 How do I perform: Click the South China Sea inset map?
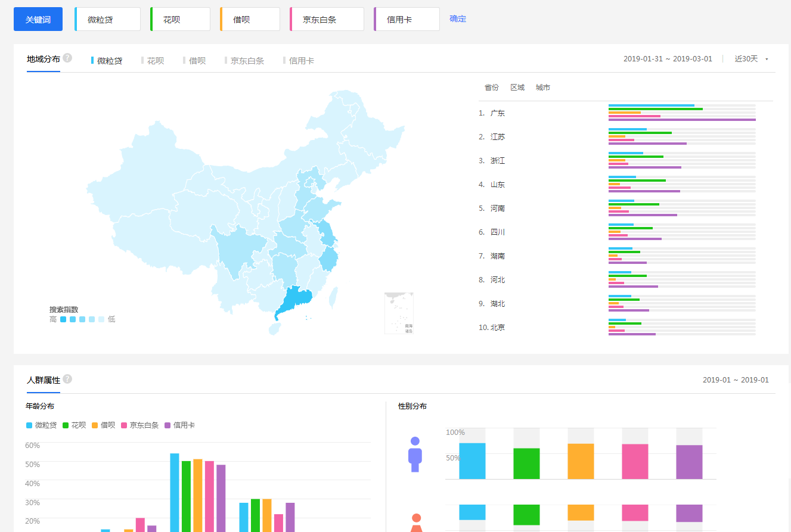399,313
